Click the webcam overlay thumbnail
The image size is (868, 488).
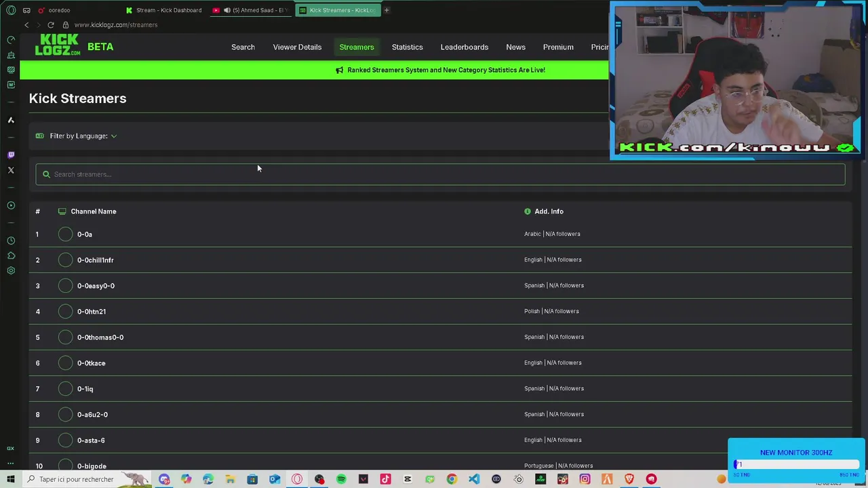738,81
